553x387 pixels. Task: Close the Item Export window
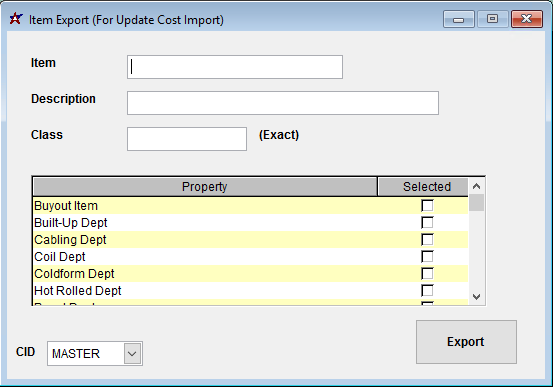pyautogui.click(x=527, y=19)
